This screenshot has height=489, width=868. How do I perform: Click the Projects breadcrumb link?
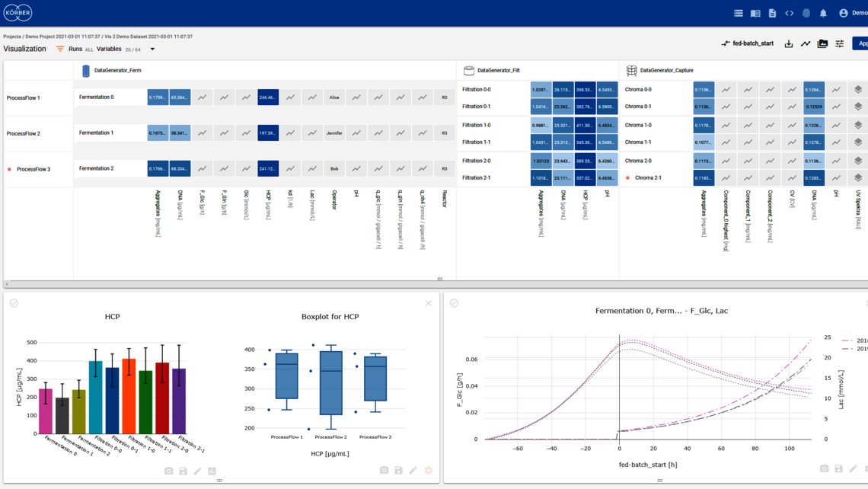(x=12, y=37)
